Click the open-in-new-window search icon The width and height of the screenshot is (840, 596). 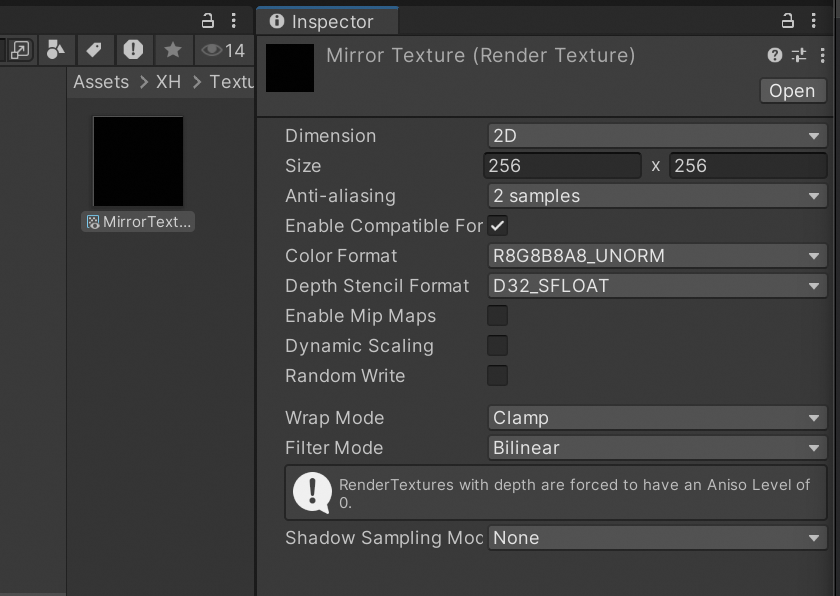point(20,50)
